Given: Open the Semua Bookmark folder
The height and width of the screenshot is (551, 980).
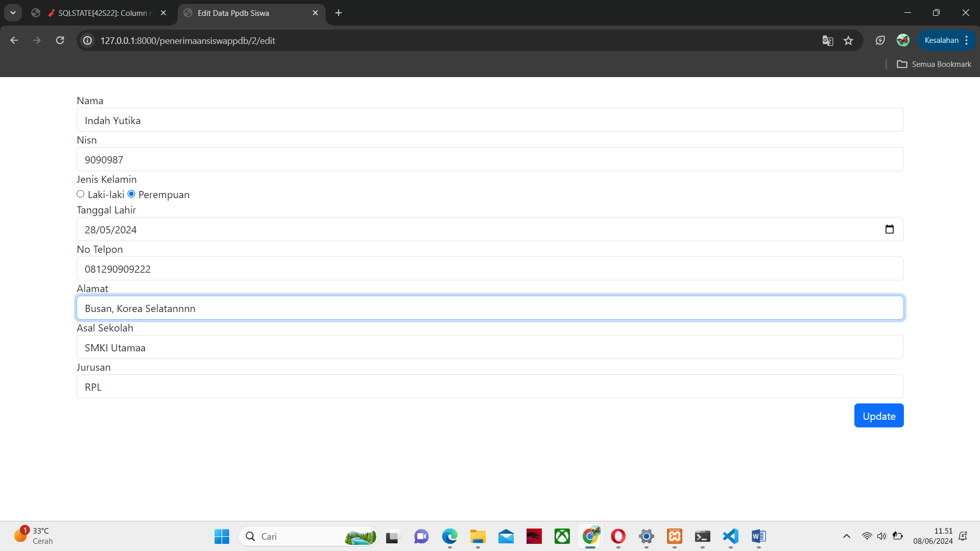Looking at the screenshot, I should coord(934,64).
